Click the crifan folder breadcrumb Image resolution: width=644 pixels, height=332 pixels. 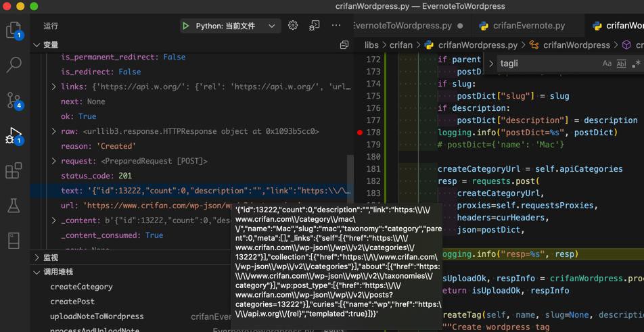(x=401, y=45)
